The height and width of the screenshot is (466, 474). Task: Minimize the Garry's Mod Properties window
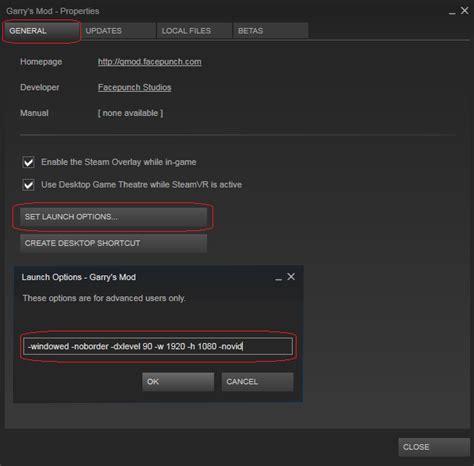coord(452,12)
